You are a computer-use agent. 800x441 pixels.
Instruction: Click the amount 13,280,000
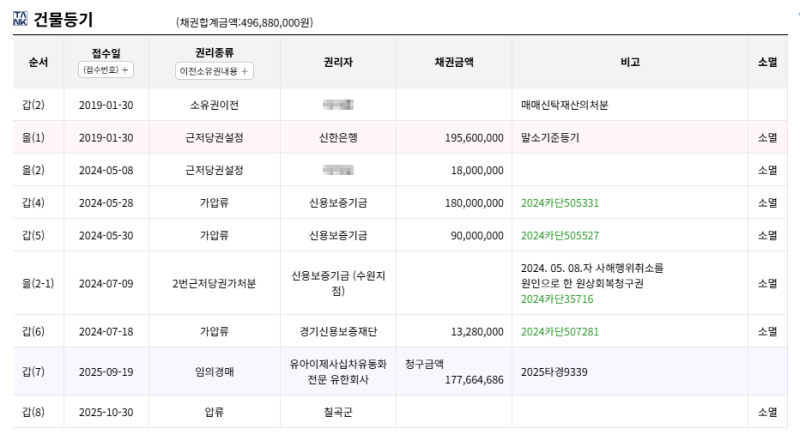[x=477, y=332]
